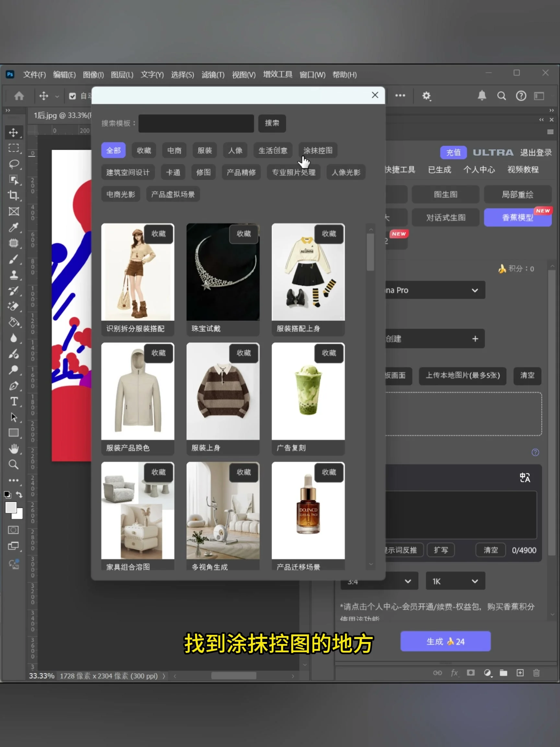The height and width of the screenshot is (747, 560).
Task: Open the 滤镜(T) menu
Action: tap(213, 75)
